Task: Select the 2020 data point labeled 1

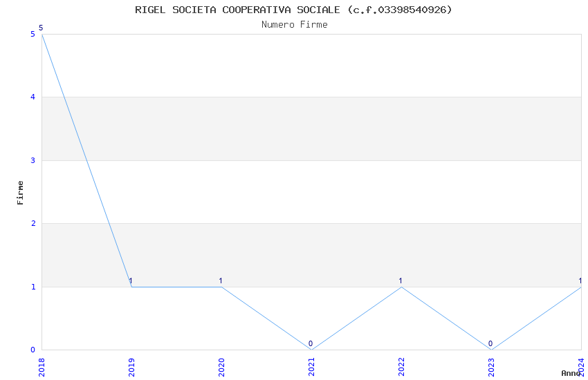Action: (221, 287)
